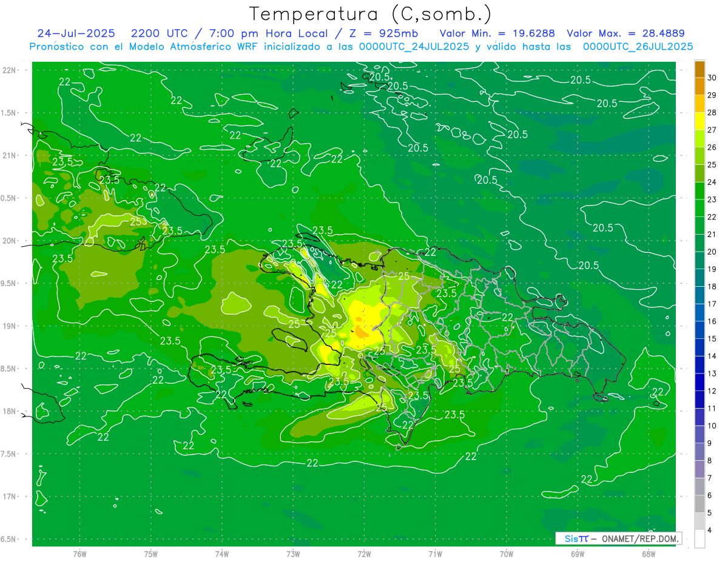Click the '4' label on the color scale
The image size is (728, 562).
(x=711, y=530)
